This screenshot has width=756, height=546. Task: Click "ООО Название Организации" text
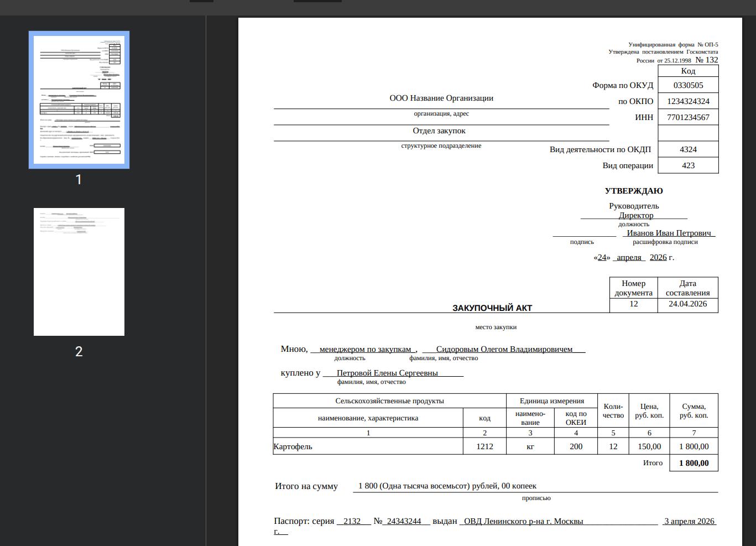coord(441,98)
